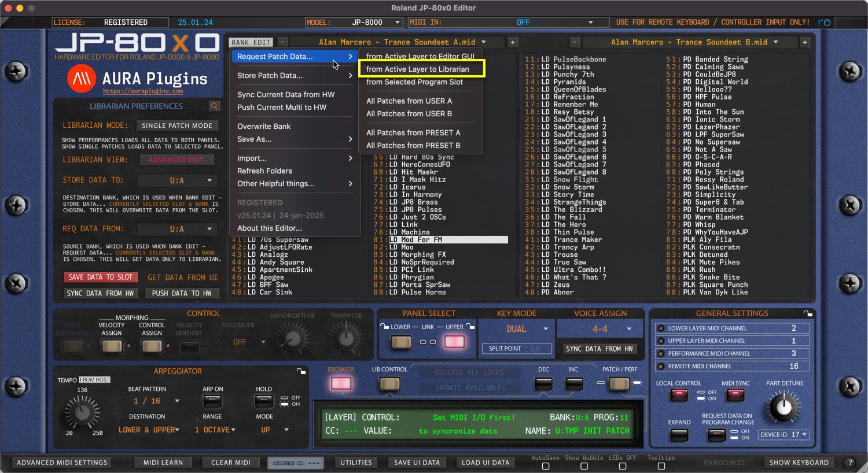Click the help question mark icon
868x473 pixels.
pyautogui.click(x=850, y=463)
